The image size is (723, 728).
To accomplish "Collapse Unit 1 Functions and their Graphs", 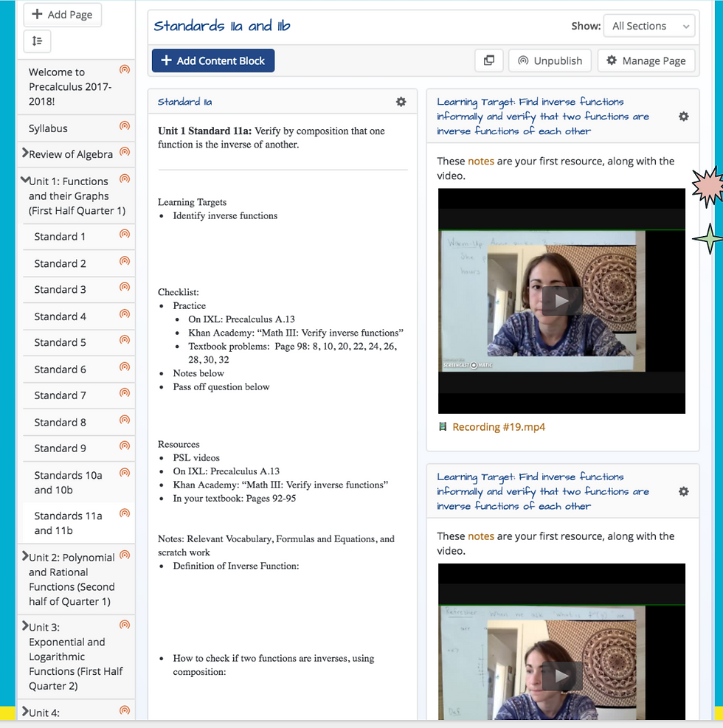I will pos(25,180).
